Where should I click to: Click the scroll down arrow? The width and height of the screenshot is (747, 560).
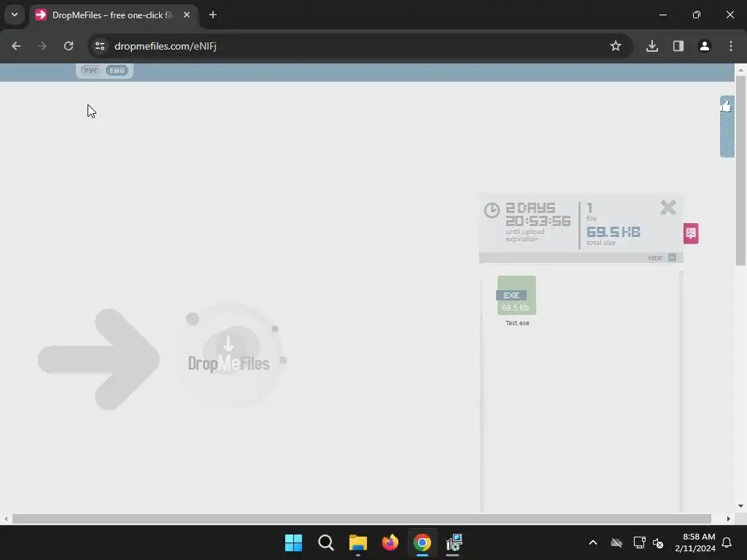[x=740, y=506]
